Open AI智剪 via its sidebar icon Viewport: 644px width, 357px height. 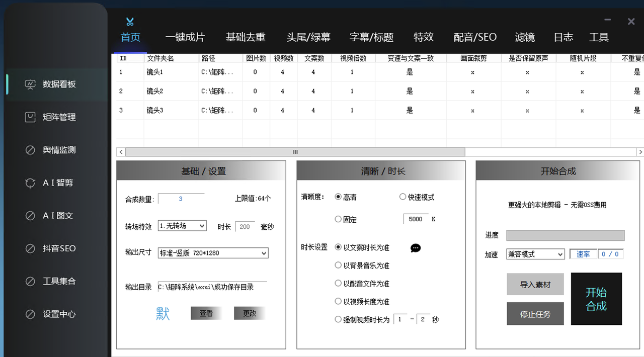[x=30, y=183]
